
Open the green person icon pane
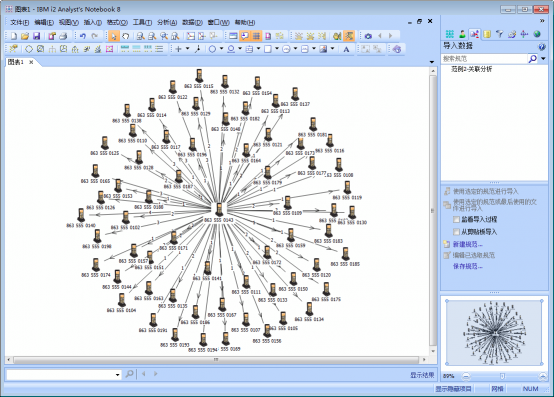(462, 34)
